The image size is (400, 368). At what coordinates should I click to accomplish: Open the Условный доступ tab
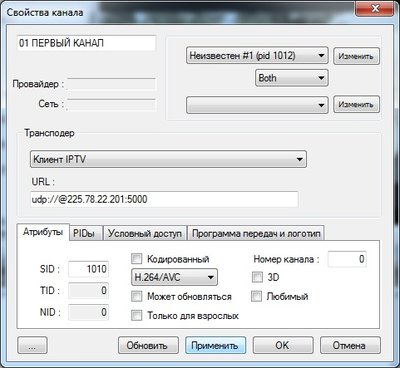coord(145,233)
